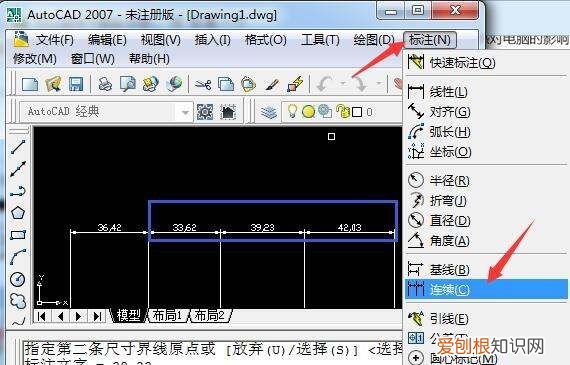Open the 工具(T) menu
The width and height of the screenshot is (570, 365).
tap(320, 40)
